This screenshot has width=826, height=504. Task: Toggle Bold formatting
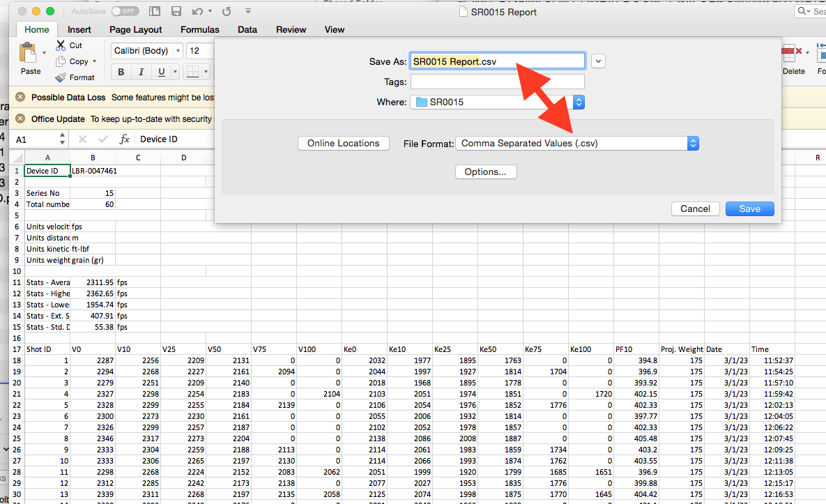121,72
